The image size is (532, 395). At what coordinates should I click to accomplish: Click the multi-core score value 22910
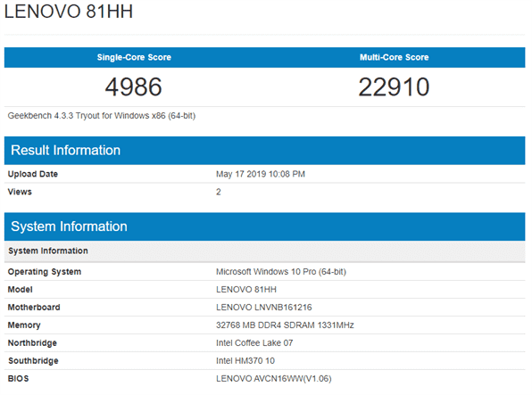coord(394,86)
